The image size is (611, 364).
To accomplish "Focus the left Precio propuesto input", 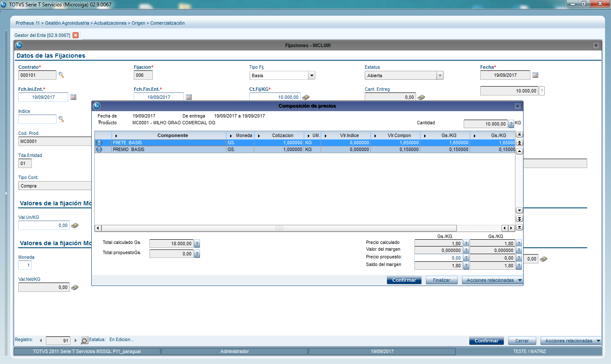I will point(439,258).
